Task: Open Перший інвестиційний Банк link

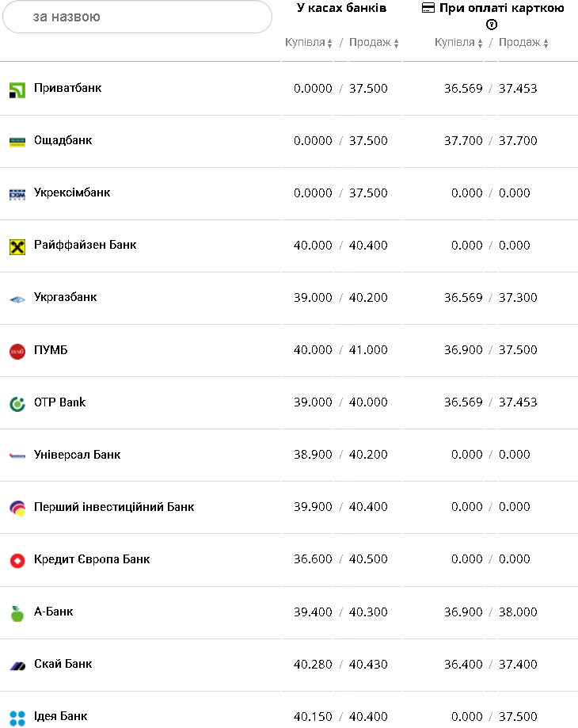Action: (x=113, y=507)
